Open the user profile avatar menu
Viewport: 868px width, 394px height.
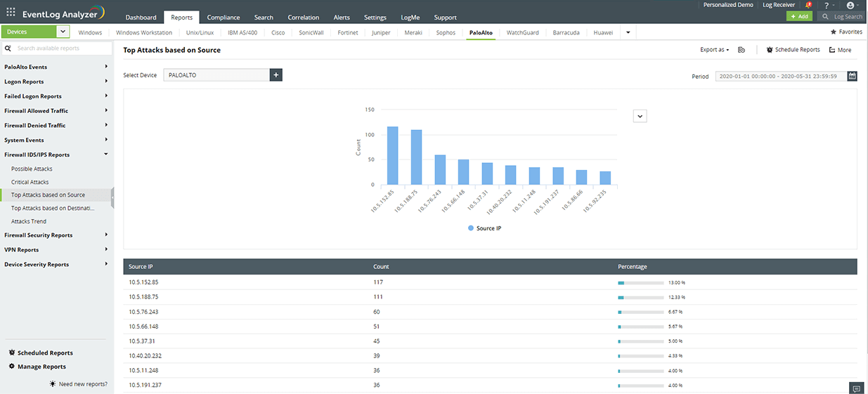tap(850, 5)
